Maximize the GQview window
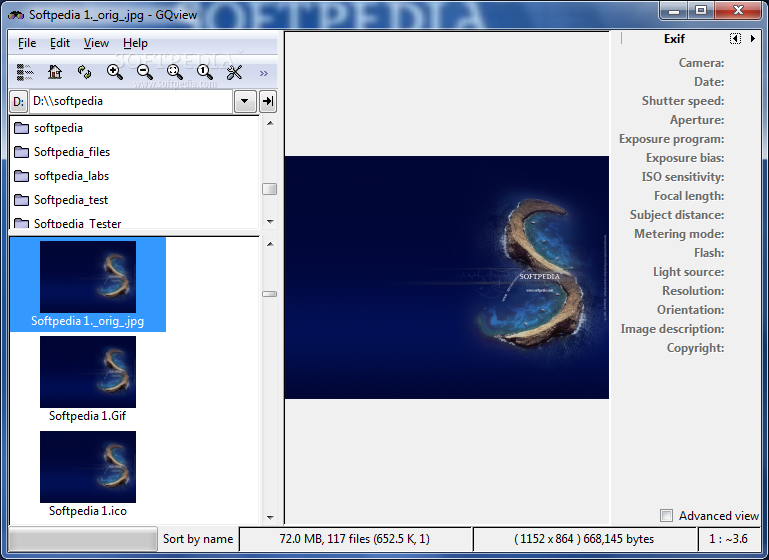769x560 pixels. click(701, 11)
